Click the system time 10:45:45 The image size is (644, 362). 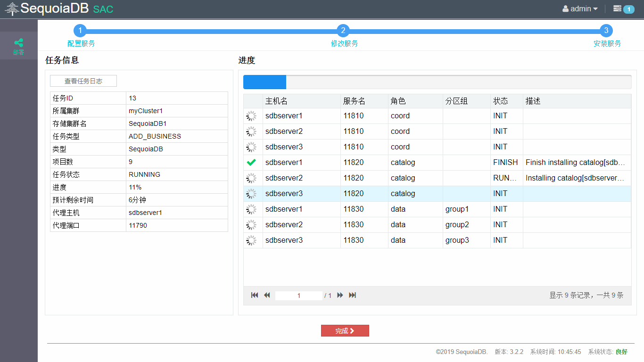coord(555,352)
